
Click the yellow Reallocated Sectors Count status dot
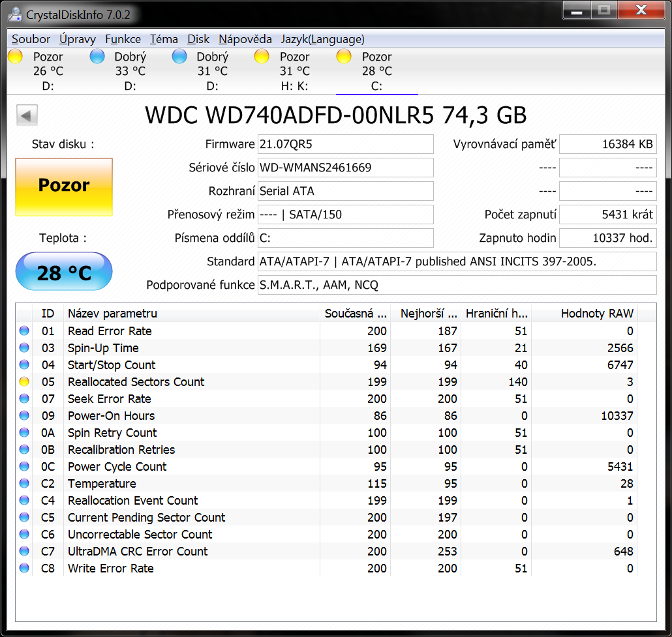[x=24, y=382]
